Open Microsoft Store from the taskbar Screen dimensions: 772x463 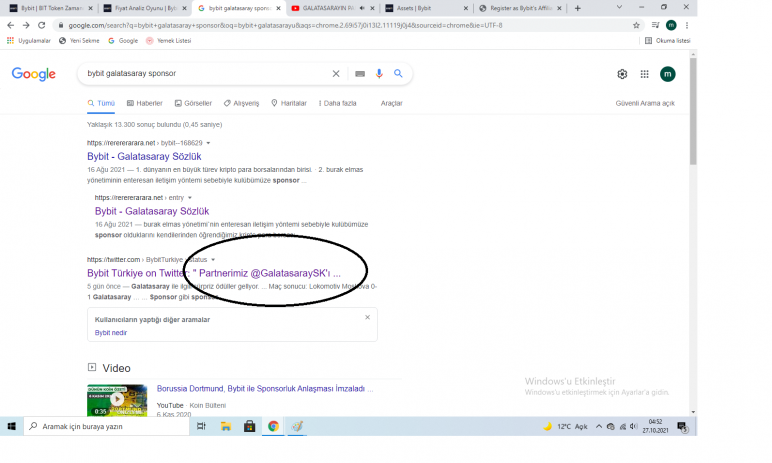[x=250, y=426]
